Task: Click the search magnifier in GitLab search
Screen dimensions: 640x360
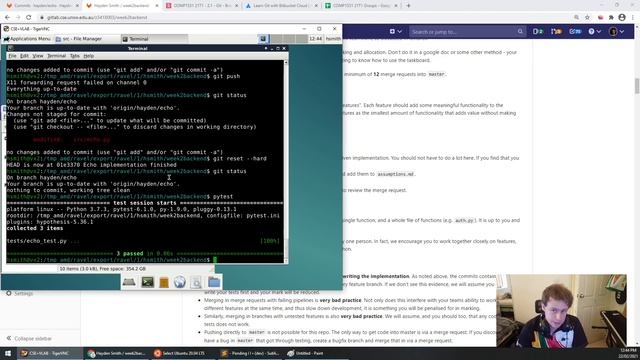Action: [520, 31]
